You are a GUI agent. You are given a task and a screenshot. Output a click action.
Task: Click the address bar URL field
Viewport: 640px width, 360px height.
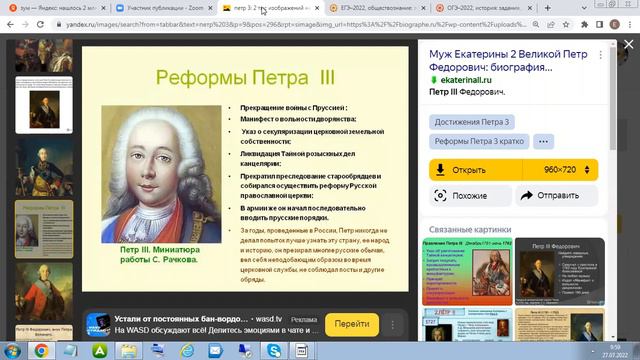(x=296, y=24)
